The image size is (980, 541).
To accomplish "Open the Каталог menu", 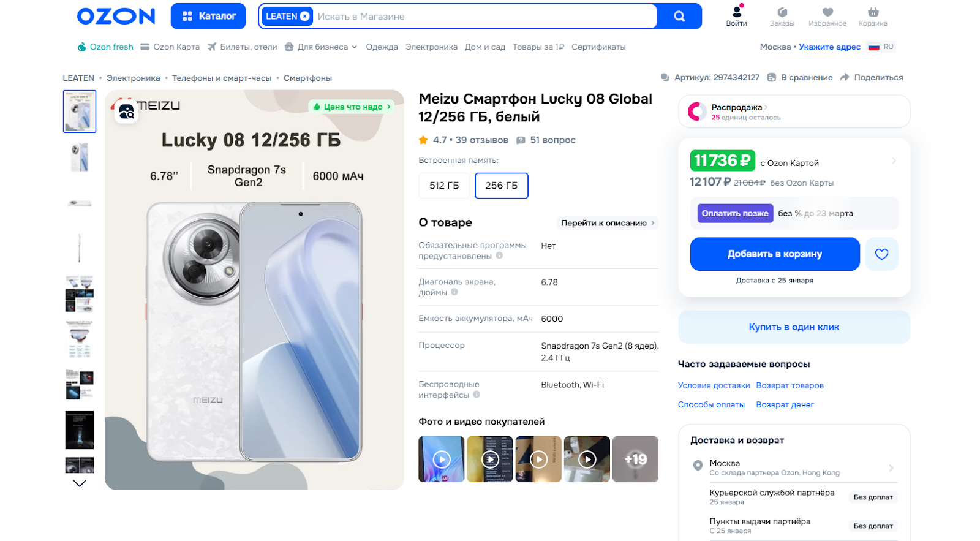I will pyautogui.click(x=208, y=17).
